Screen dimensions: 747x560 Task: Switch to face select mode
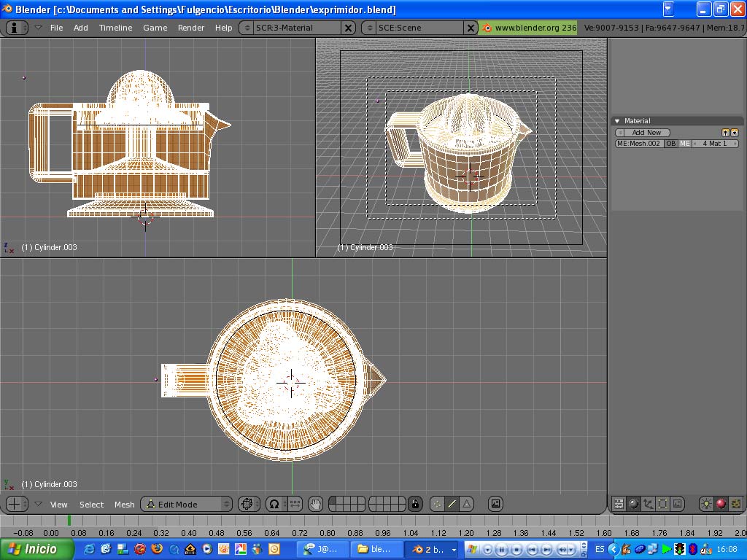[x=466, y=504]
